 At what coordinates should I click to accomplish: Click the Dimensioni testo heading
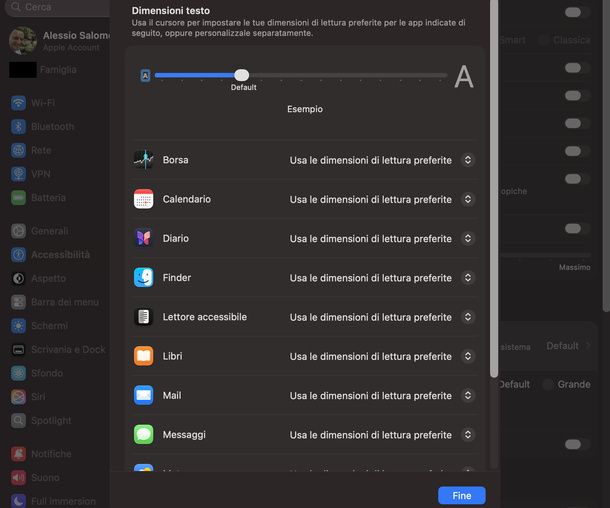click(x=170, y=11)
